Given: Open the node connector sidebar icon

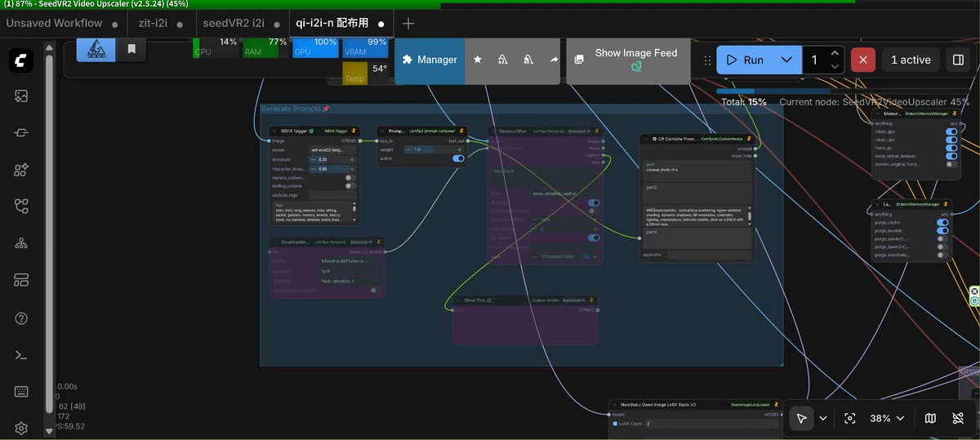Looking at the screenshot, I should click(x=22, y=133).
